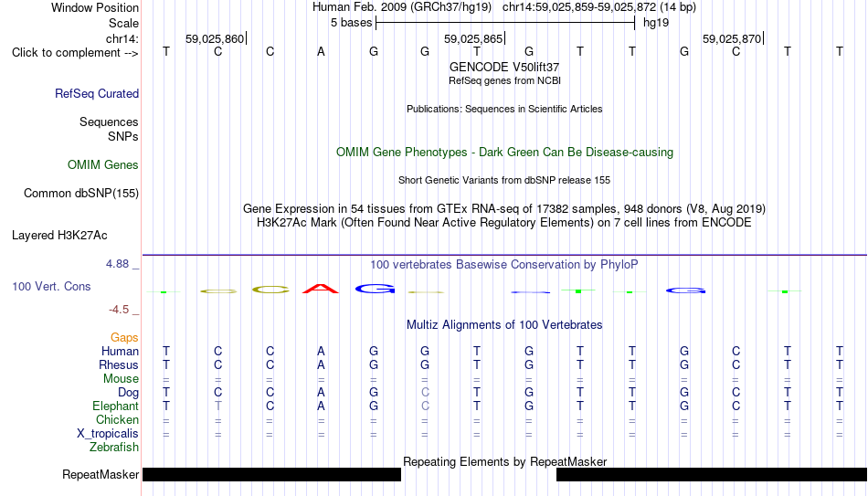Click the 59,025,865 position label
The height and width of the screenshot is (496, 868).
pos(473,38)
